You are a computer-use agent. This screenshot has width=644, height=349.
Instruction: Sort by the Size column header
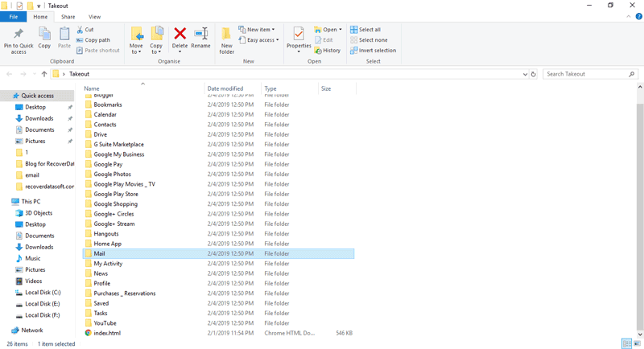click(336, 88)
